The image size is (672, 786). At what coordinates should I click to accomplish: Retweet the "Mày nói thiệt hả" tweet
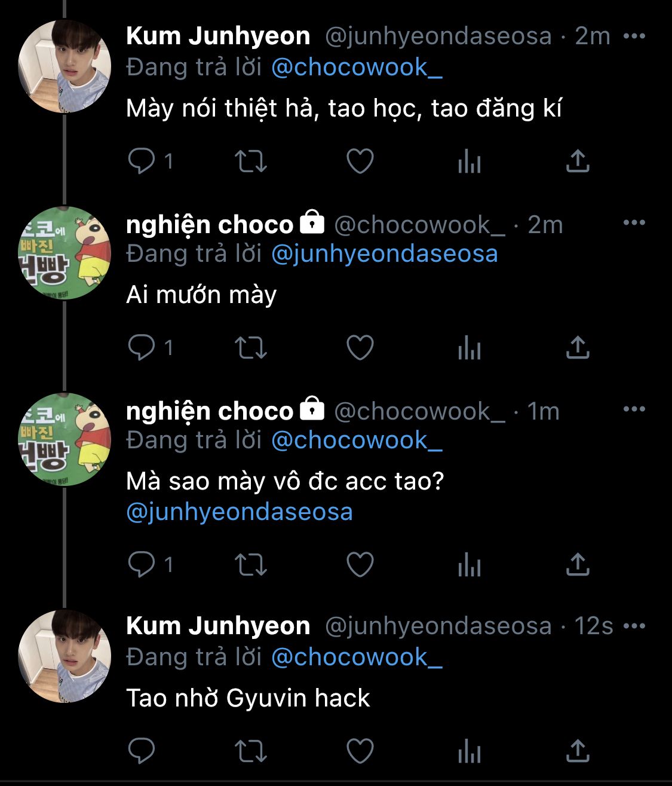click(250, 161)
